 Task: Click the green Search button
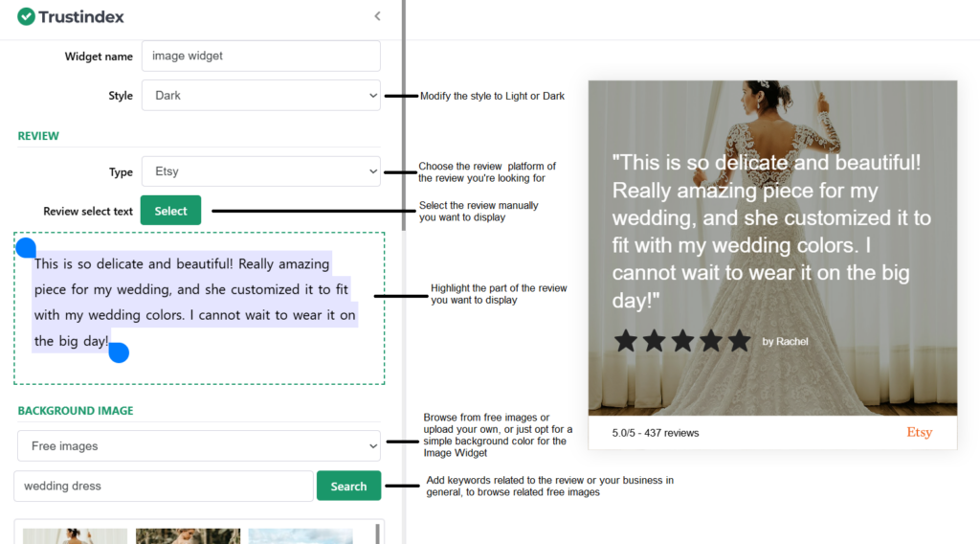pyautogui.click(x=348, y=486)
